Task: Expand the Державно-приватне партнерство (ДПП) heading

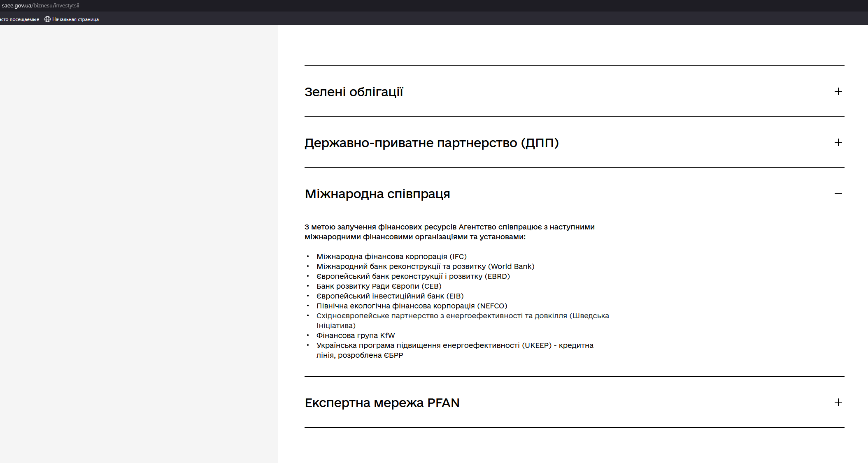Action: click(x=431, y=143)
